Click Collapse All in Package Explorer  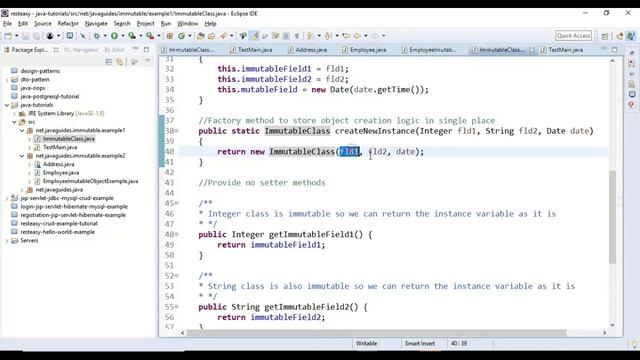pos(109,62)
